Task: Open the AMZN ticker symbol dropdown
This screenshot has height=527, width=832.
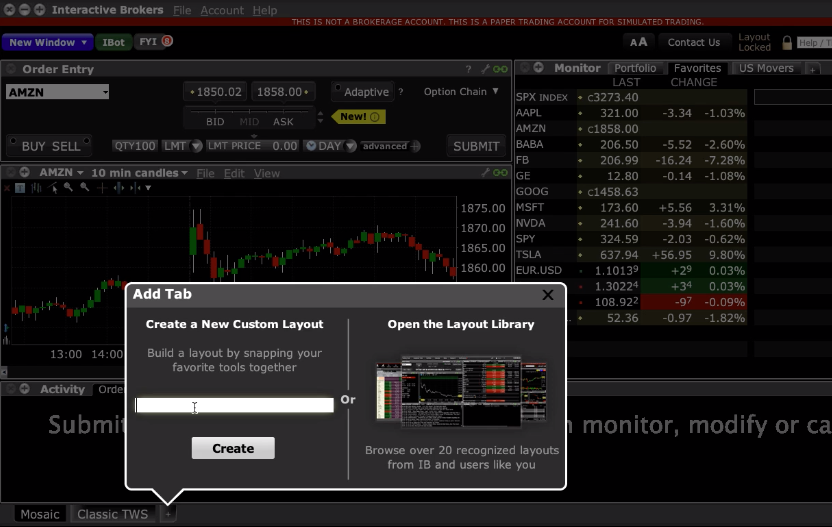Action: click(105, 92)
